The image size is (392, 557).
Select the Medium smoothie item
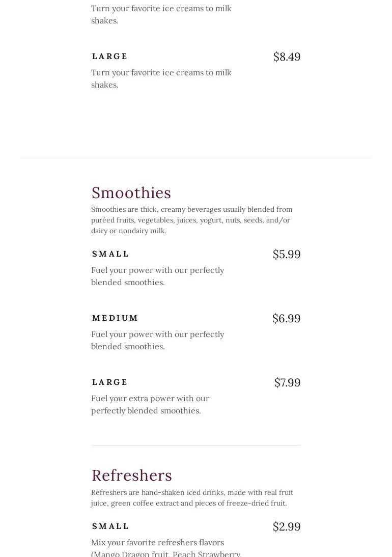[x=115, y=318]
